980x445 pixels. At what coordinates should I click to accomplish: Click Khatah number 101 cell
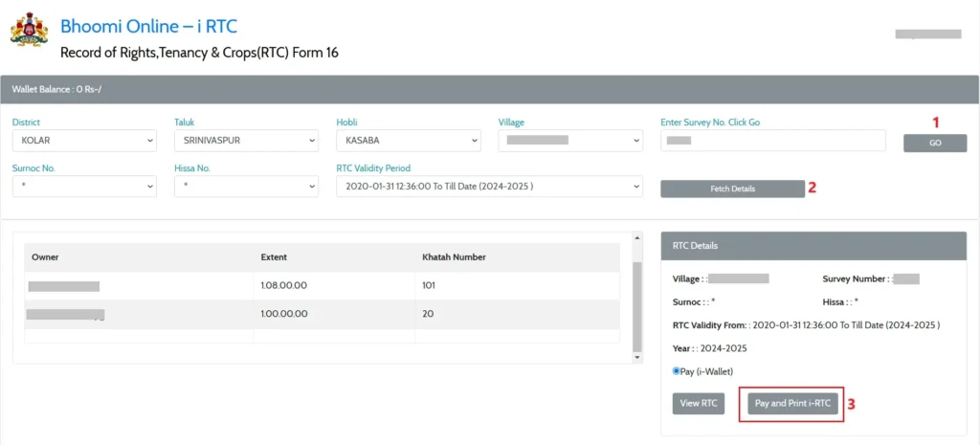pyautogui.click(x=518, y=285)
